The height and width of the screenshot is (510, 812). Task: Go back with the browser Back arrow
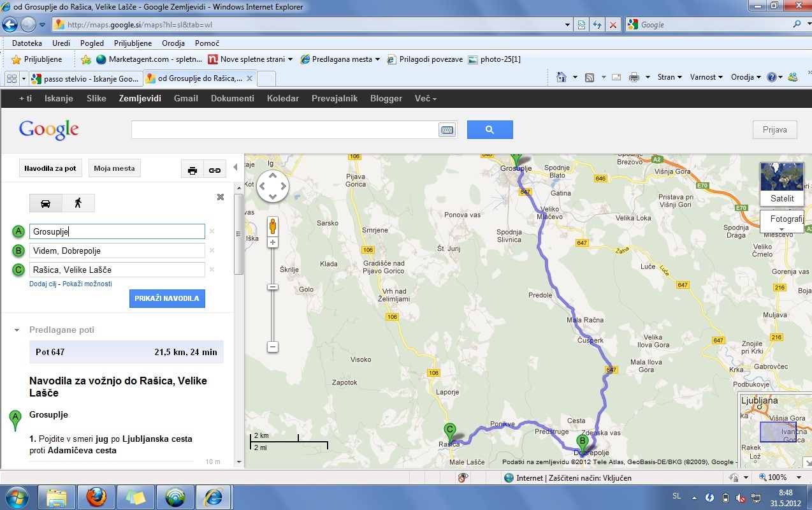click(10, 25)
